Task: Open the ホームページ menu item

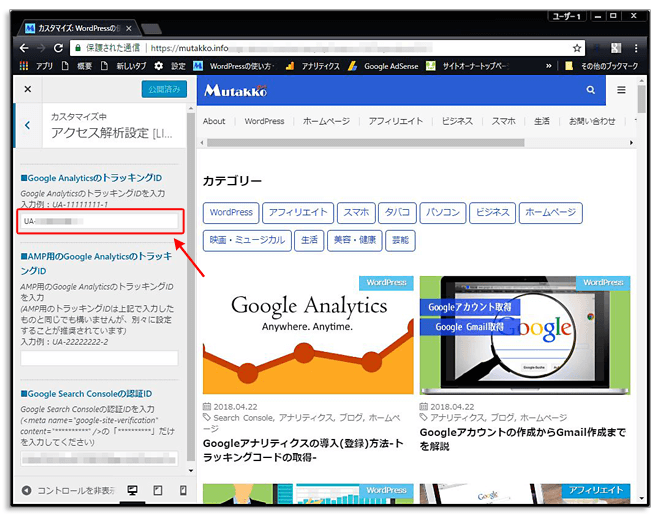Action: (x=326, y=121)
